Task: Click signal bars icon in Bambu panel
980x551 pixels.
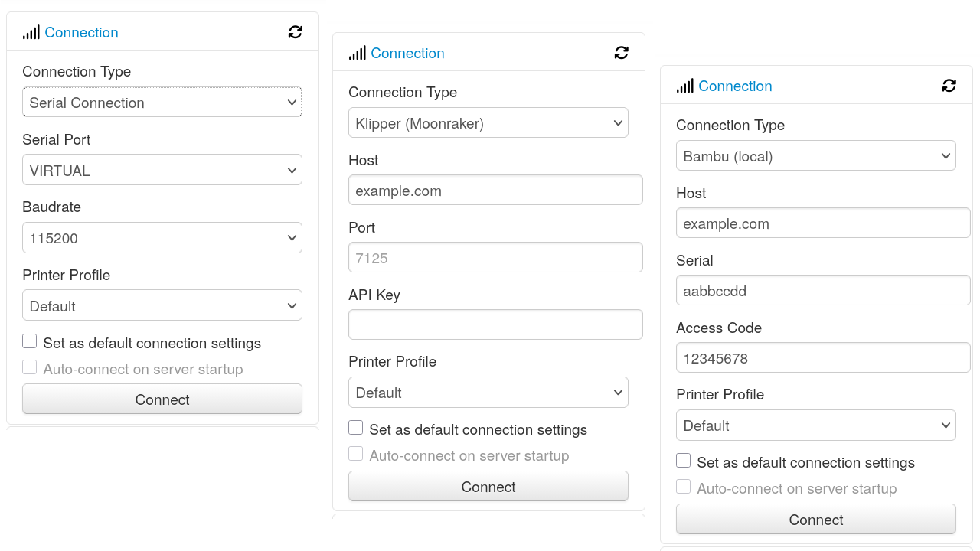Action: [x=684, y=86]
